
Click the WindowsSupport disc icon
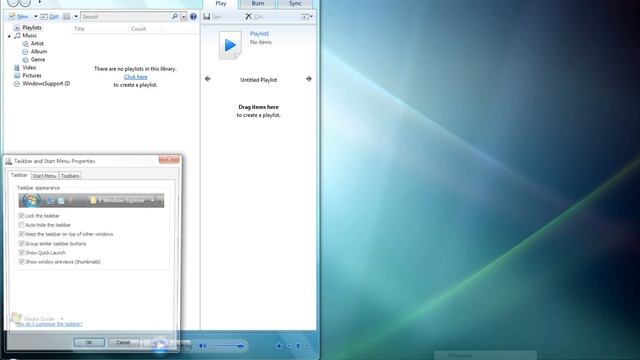(17, 84)
